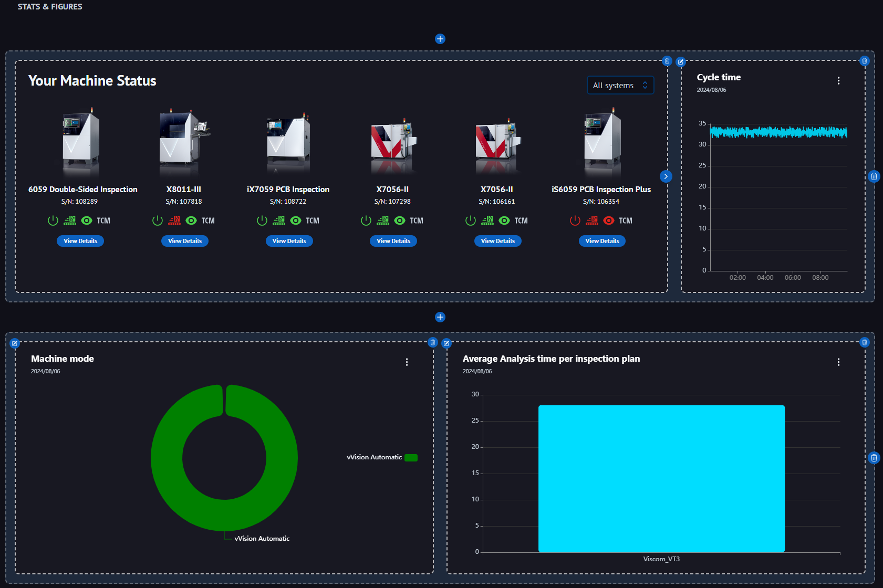Click the green vVision Automatic legend swatch
The height and width of the screenshot is (588, 883).
pos(411,458)
